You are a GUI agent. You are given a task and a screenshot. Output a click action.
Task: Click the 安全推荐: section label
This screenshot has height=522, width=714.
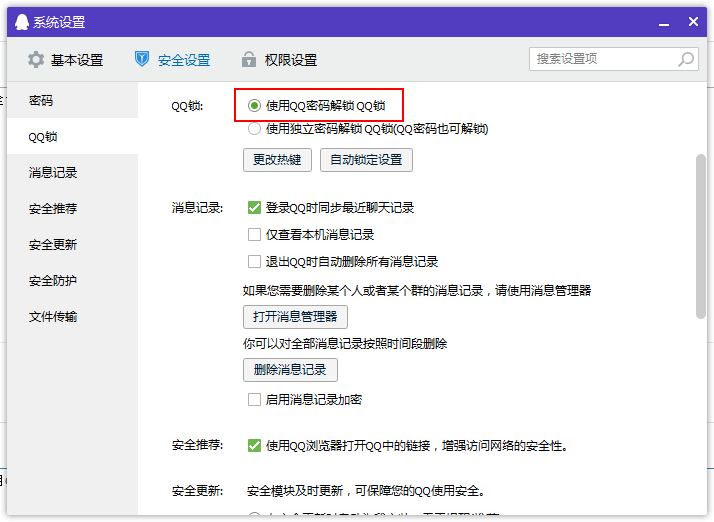197,445
